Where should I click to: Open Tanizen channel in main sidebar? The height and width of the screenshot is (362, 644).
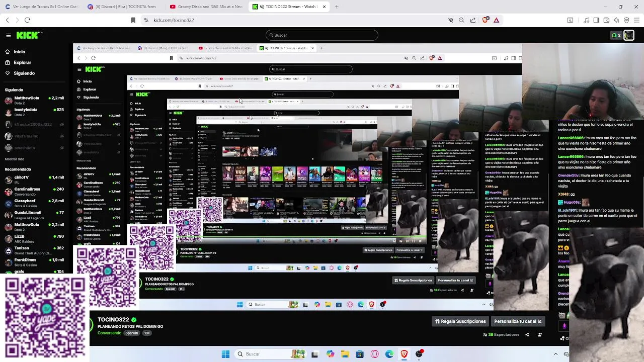coord(34,250)
